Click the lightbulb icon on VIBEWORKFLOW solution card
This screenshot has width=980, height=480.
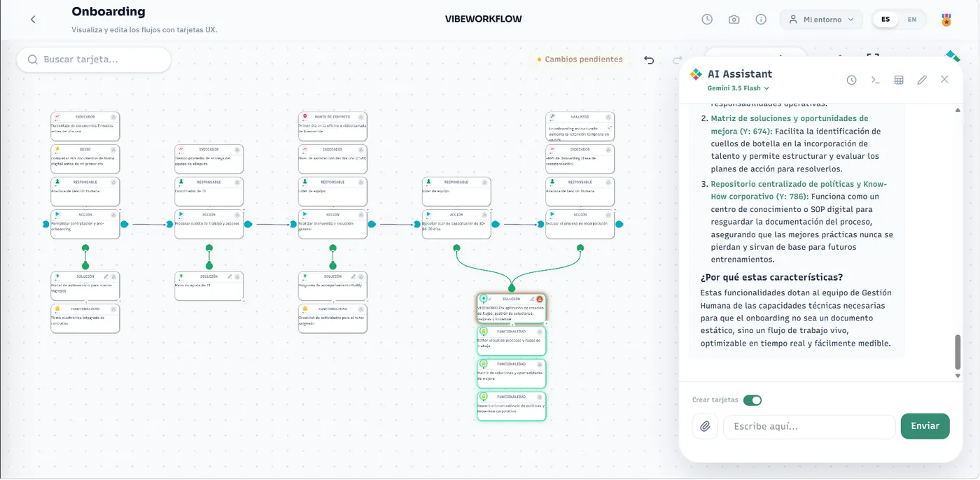483,299
